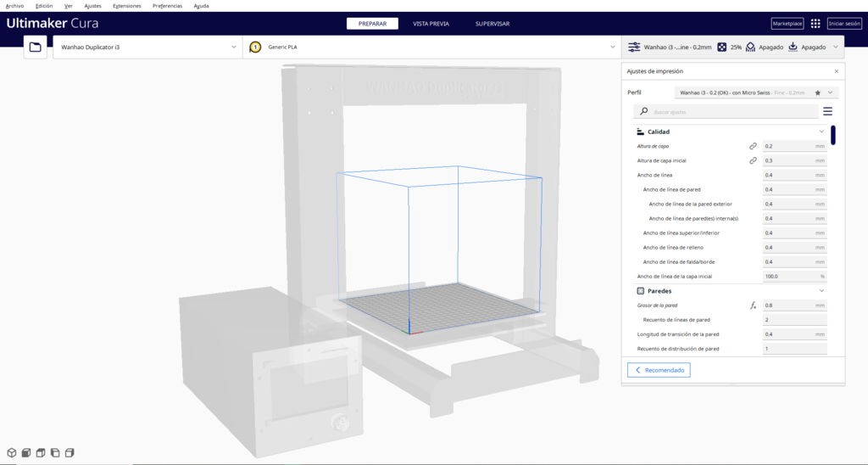Switch to the SUPERVISAR stage
Image resolution: width=868 pixels, height=465 pixels.
click(x=492, y=24)
